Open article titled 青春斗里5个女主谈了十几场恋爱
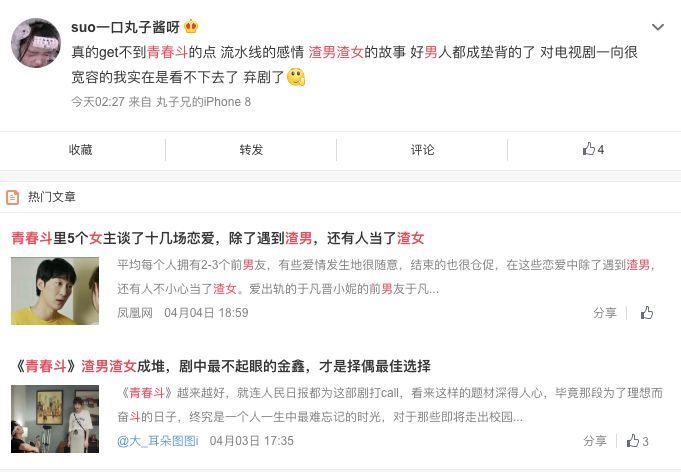Viewport: 681px width, 472px height. coord(218,238)
